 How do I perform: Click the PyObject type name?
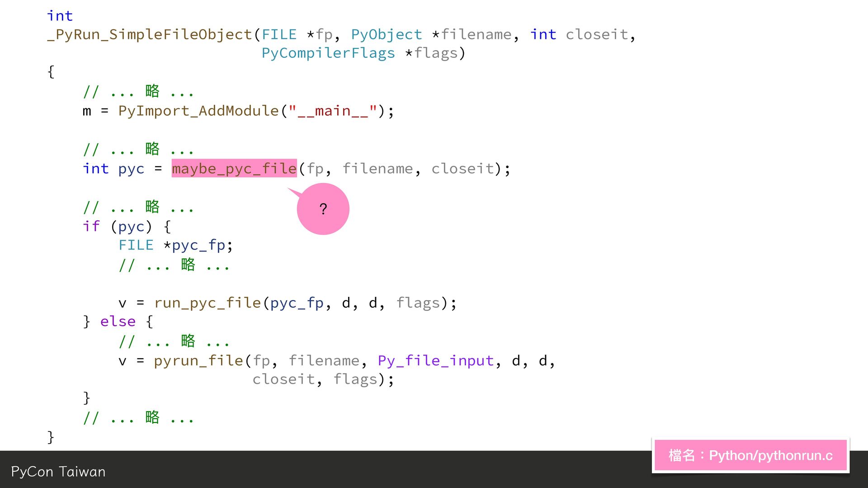(x=387, y=34)
